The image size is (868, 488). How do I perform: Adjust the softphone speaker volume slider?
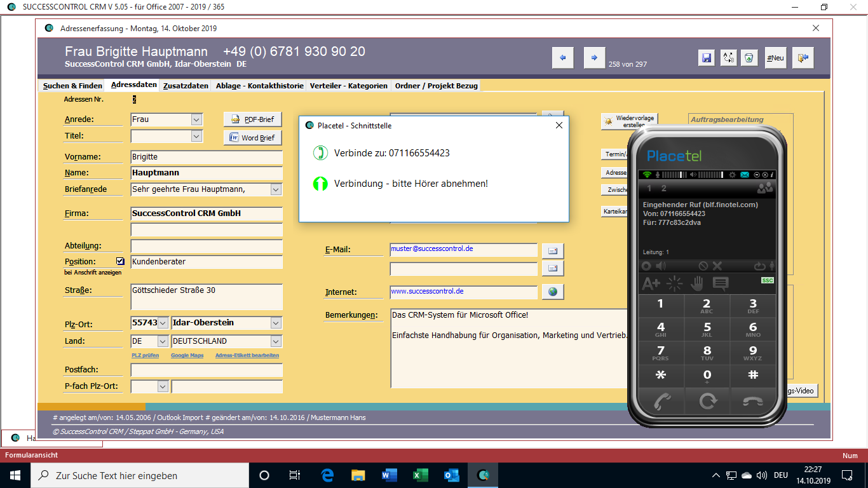(x=710, y=175)
